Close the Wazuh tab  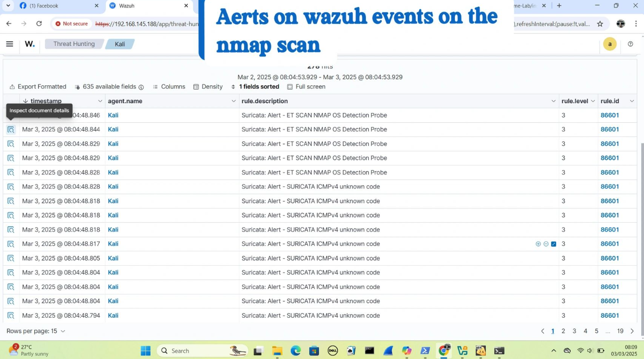[186, 6]
